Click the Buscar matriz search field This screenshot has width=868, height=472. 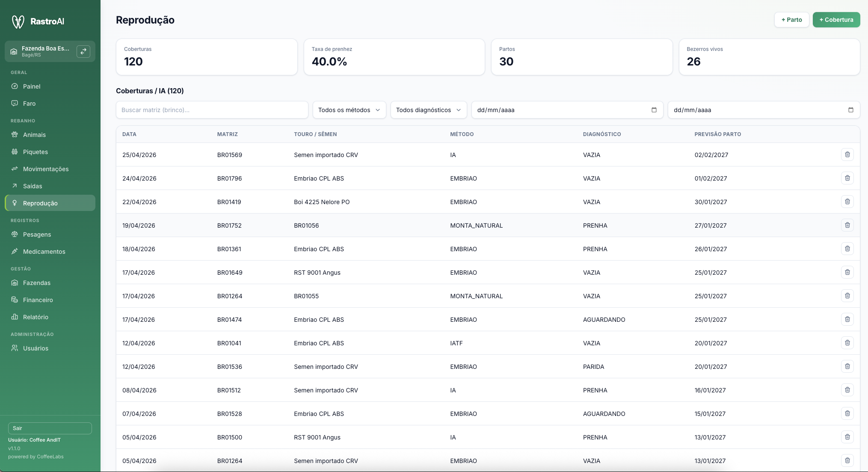click(212, 110)
